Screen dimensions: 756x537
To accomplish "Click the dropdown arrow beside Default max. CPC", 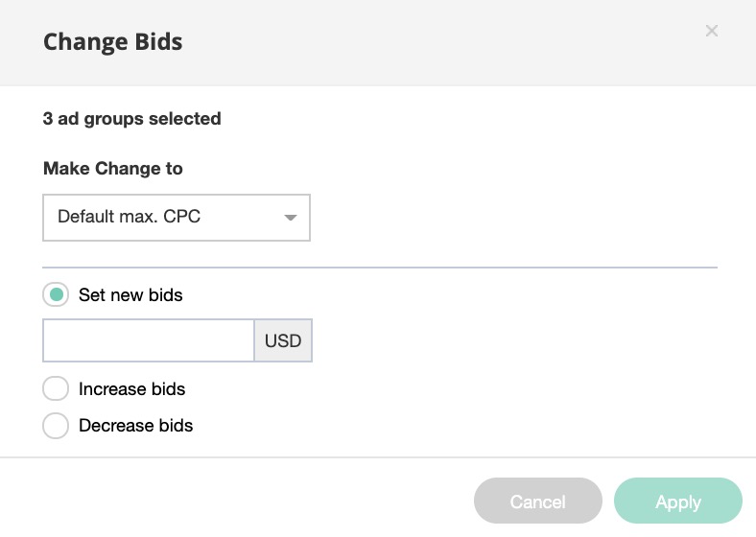I will coord(291,218).
